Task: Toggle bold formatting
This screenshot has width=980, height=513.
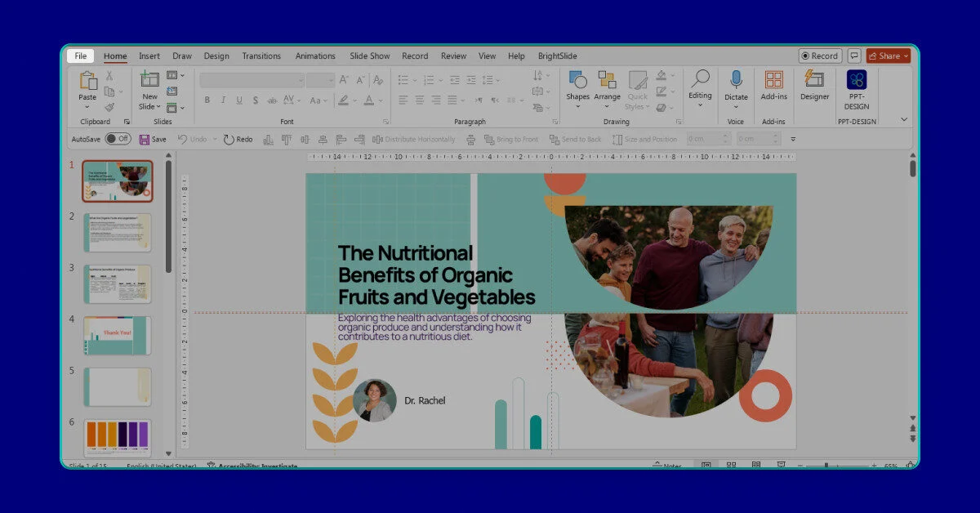Action: pos(207,100)
